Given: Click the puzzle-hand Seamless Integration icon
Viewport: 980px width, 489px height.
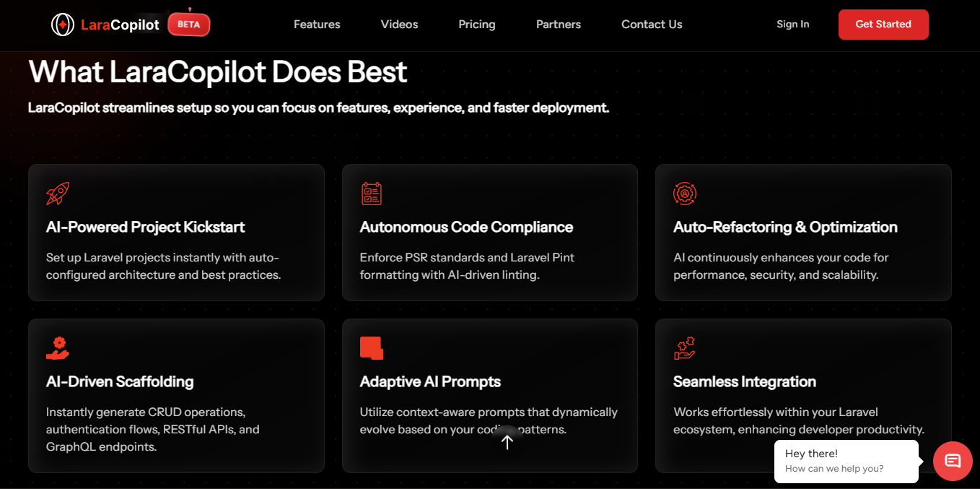Looking at the screenshot, I should [684, 348].
